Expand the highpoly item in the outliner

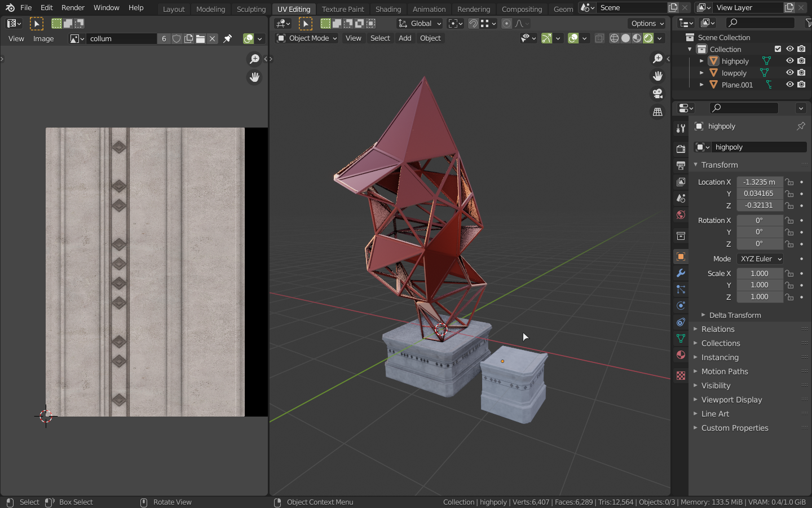(701, 61)
